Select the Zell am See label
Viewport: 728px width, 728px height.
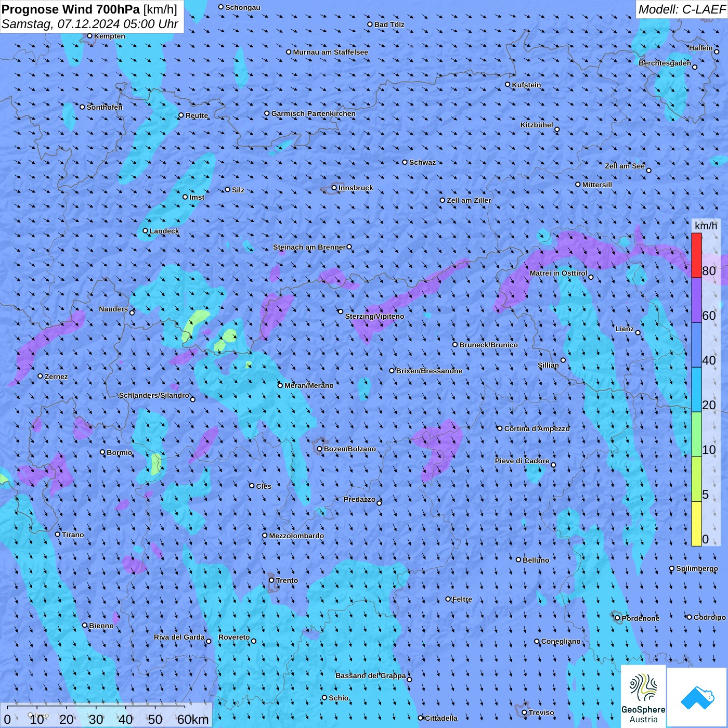coord(625,166)
